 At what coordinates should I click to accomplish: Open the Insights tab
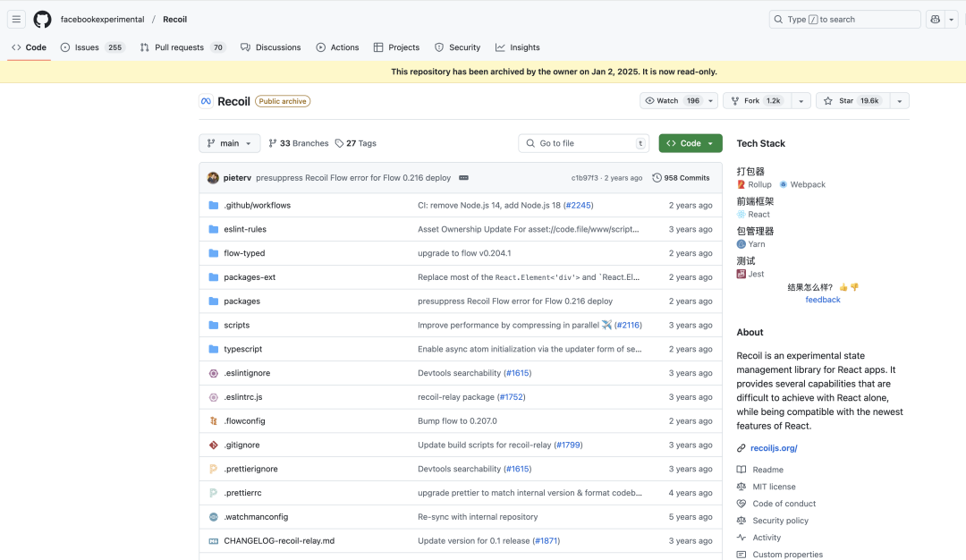coord(518,47)
